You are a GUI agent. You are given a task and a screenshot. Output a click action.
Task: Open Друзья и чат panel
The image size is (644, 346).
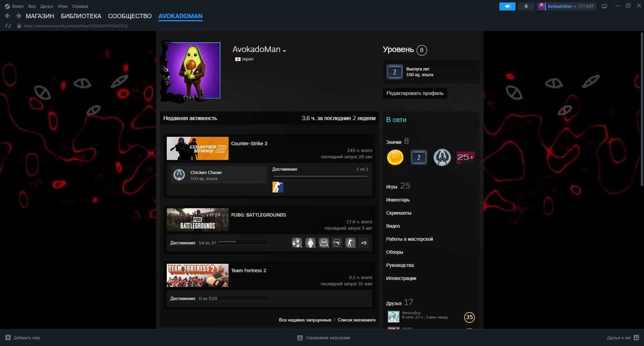click(623, 338)
